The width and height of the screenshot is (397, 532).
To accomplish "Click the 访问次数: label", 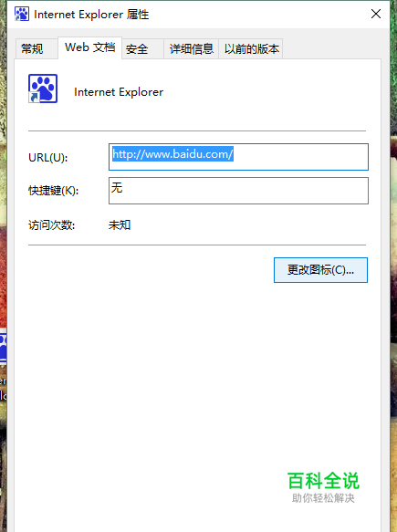I will 52,225.
